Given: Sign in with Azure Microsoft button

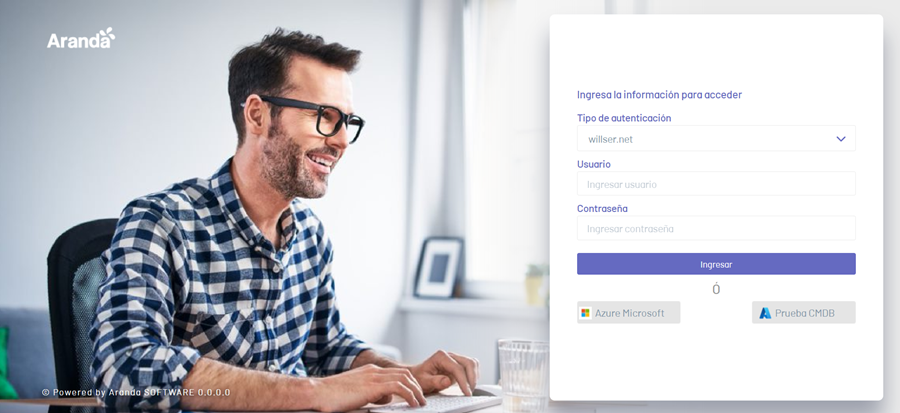Looking at the screenshot, I should [629, 313].
